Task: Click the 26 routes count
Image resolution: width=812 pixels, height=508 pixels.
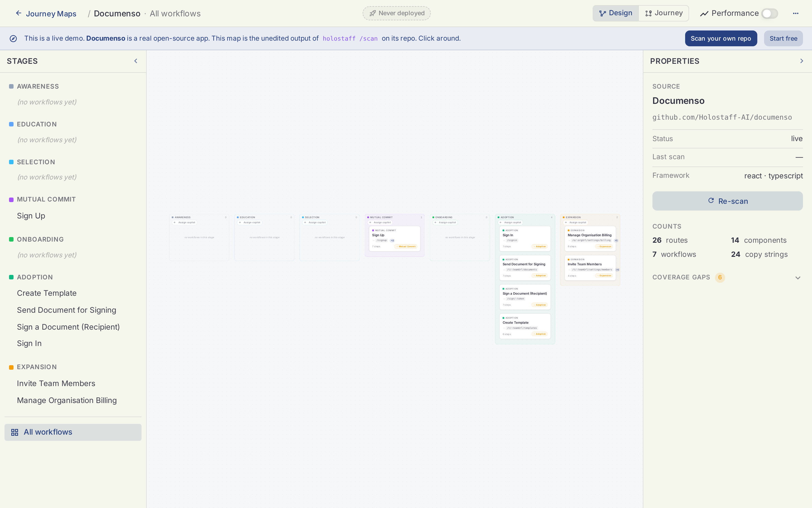Action: (670, 240)
